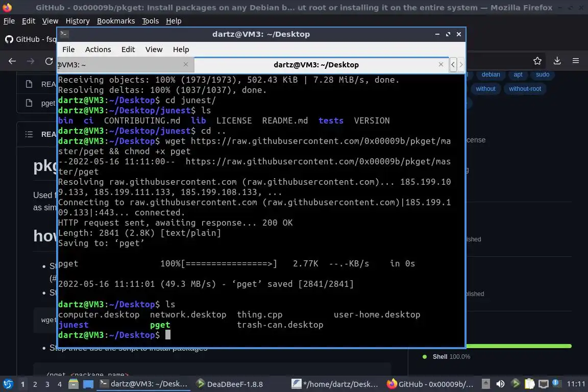
Task: Open Firefox View menu
Action: [x=50, y=21]
